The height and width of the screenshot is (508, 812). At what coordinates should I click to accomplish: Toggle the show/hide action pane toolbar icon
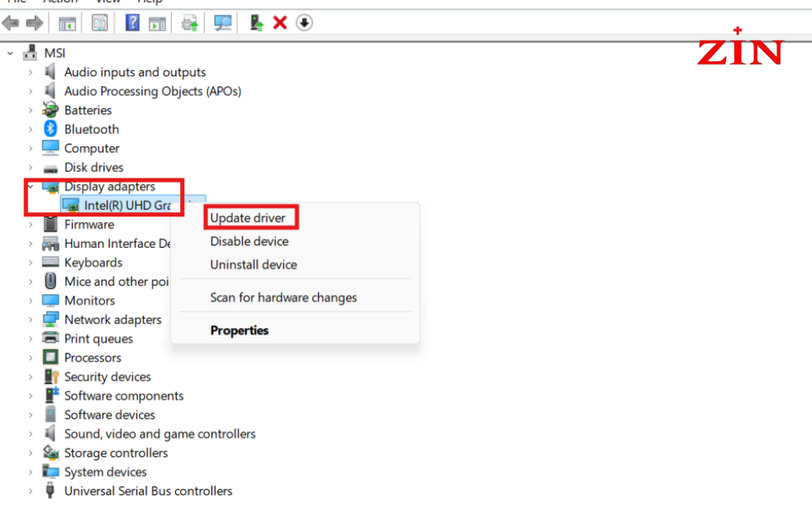158,23
